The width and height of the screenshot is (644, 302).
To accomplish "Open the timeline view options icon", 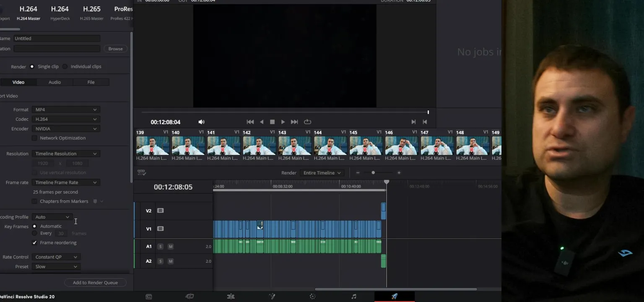I will click(x=142, y=173).
